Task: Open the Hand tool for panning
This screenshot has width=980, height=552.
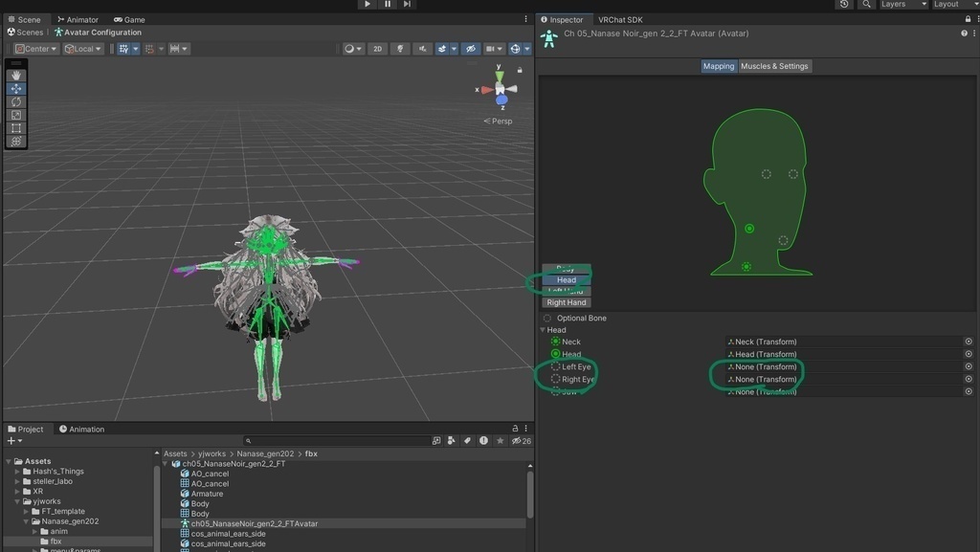Action: (15, 75)
